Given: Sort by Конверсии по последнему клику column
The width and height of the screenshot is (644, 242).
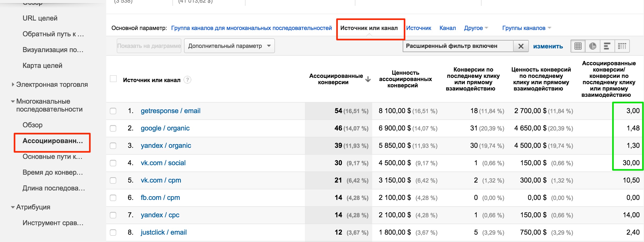Looking at the screenshot, I should 473,79.
